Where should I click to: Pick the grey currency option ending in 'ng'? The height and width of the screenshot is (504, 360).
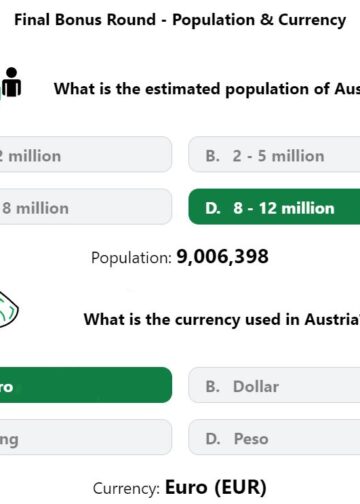86,437
